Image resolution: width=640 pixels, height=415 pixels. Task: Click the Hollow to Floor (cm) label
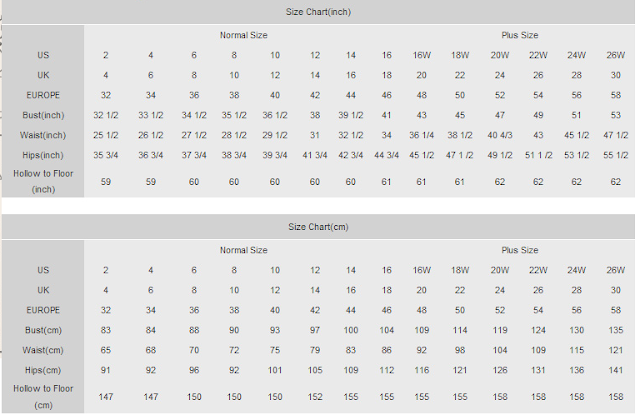tap(43, 397)
